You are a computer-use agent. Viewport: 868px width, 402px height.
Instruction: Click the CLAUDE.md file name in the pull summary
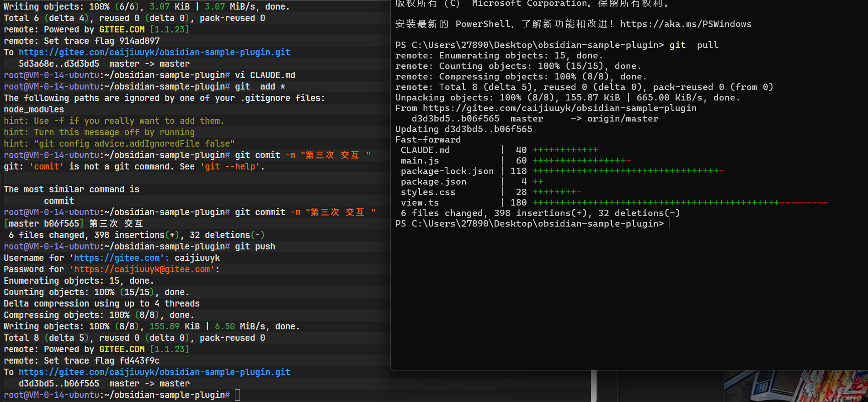tap(425, 150)
